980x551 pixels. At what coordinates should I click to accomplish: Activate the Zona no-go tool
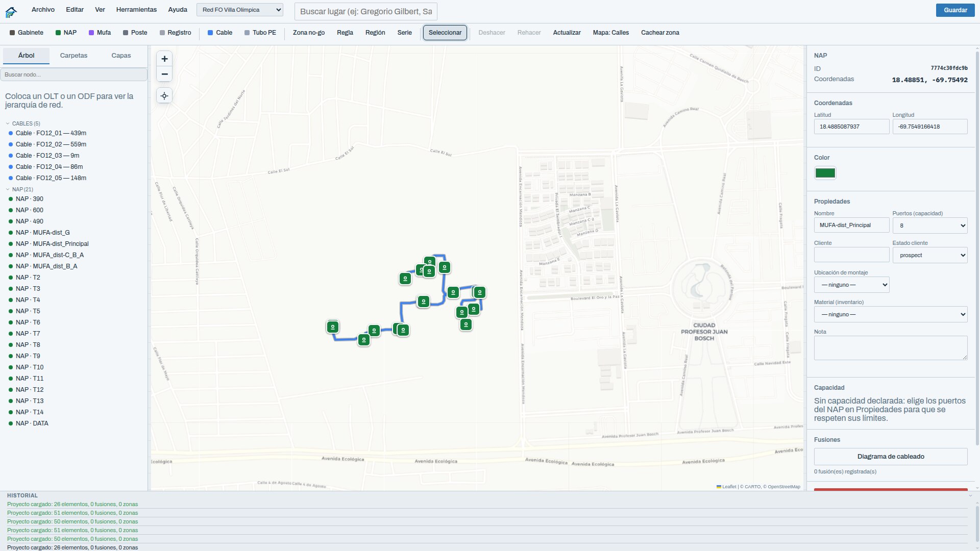point(309,33)
